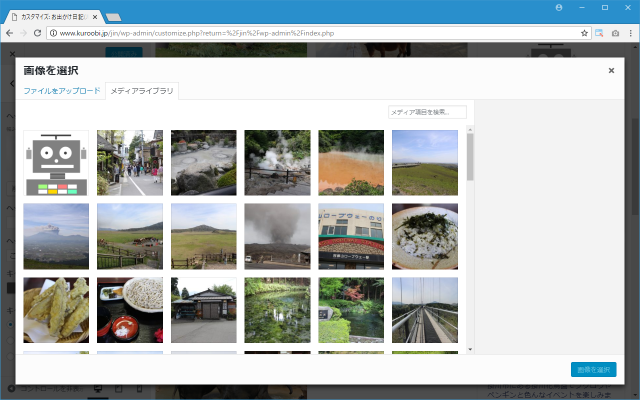Reload the page with browser refresh icon
Screen dimensions: 640x400
[37, 33]
